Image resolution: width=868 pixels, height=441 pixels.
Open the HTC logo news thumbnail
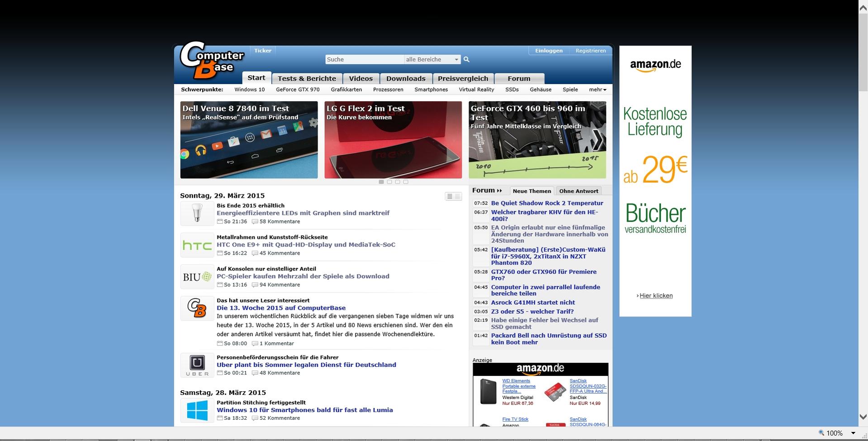pyautogui.click(x=197, y=245)
